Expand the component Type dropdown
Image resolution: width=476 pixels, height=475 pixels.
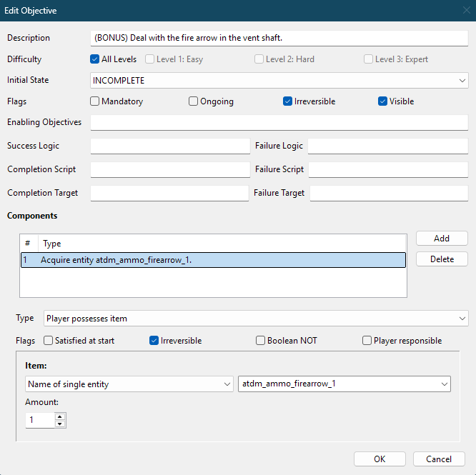(x=255, y=318)
